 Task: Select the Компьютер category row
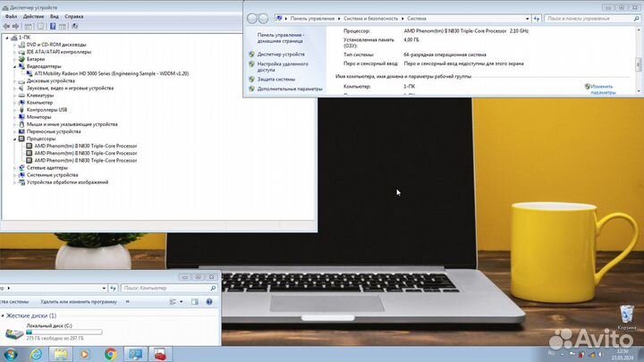[39, 103]
